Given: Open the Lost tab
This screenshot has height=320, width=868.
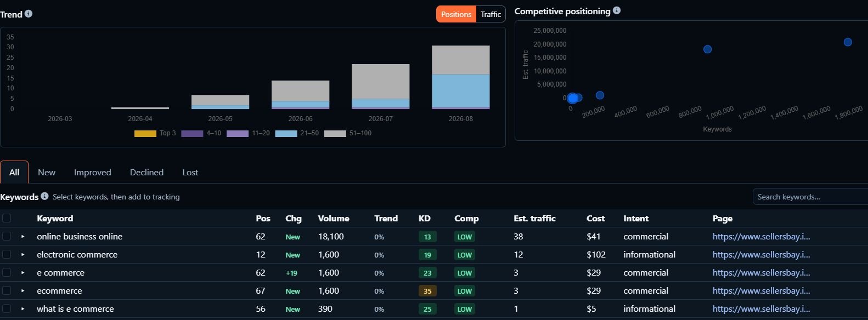Looking at the screenshot, I should (190, 172).
